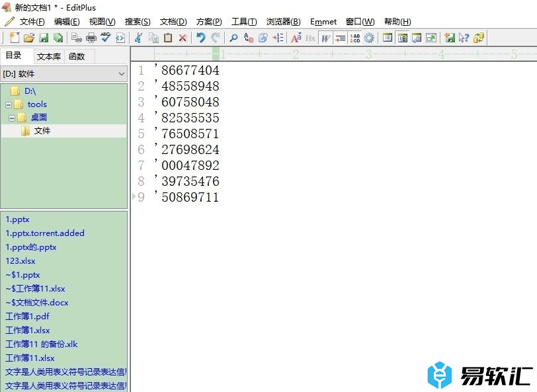This screenshot has height=392, width=537.
Task: Click the Print icon
Action: (91, 38)
